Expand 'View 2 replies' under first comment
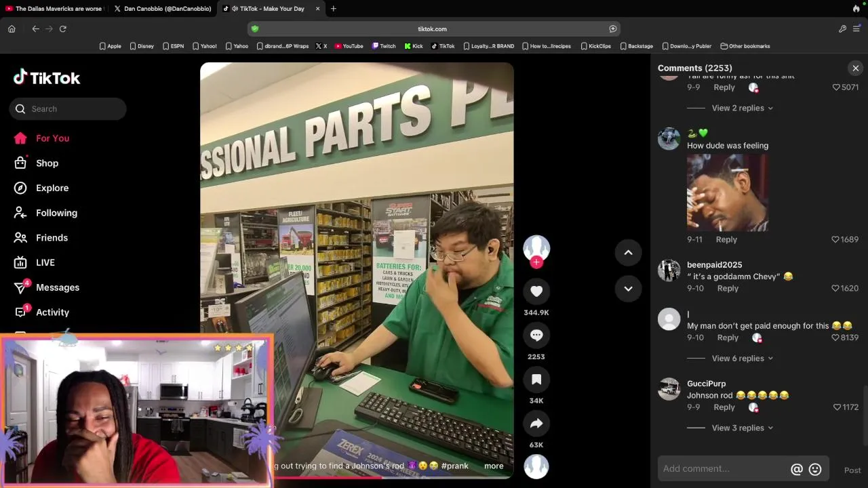This screenshot has width=868, height=488. click(x=742, y=108)
